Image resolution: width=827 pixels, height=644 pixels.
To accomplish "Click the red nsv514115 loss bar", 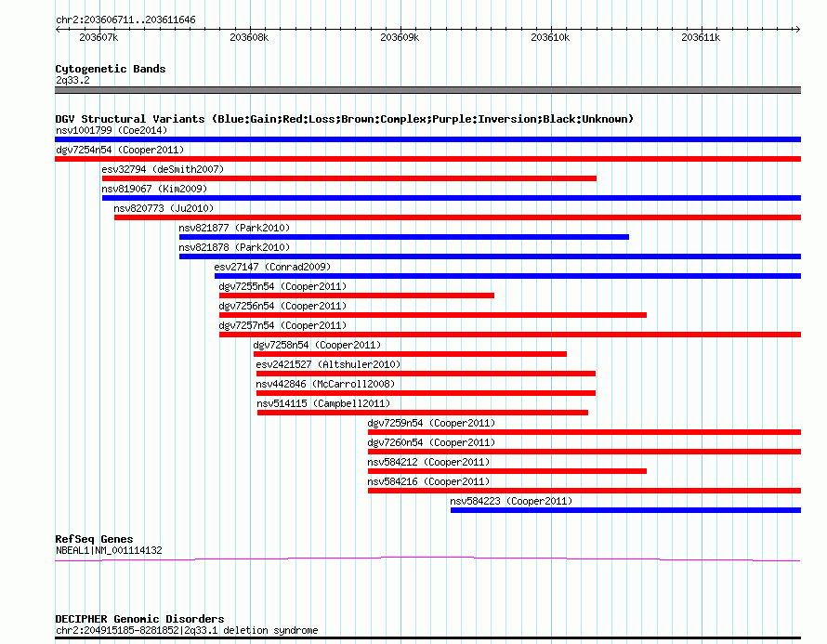I will (423, 413).
